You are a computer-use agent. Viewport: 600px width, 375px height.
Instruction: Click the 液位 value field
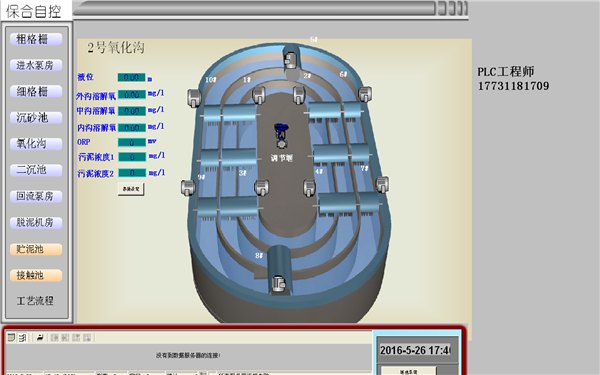coord(132,77)
